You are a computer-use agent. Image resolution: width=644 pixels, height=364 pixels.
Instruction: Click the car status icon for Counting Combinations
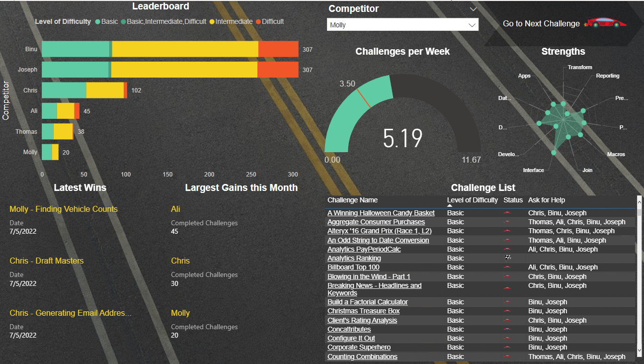pos(508,357)
